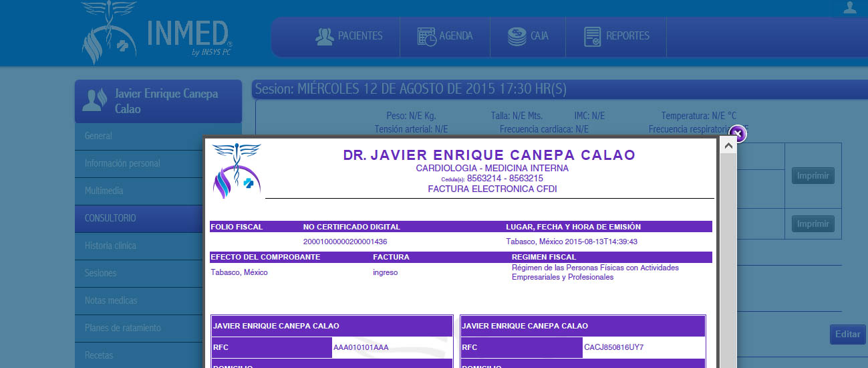Click the second Imprimir button
This screenshot has height=368, width=868.
[x=813, y=223]
